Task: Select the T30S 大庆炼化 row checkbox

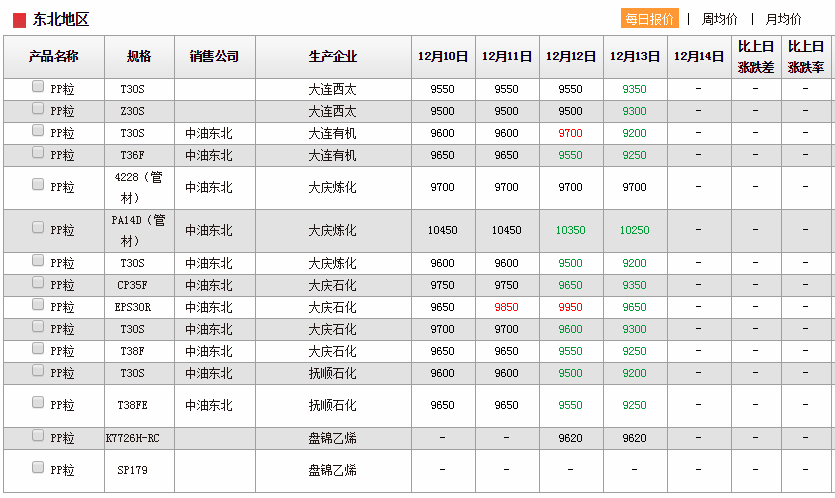Action: coord(38,260)
